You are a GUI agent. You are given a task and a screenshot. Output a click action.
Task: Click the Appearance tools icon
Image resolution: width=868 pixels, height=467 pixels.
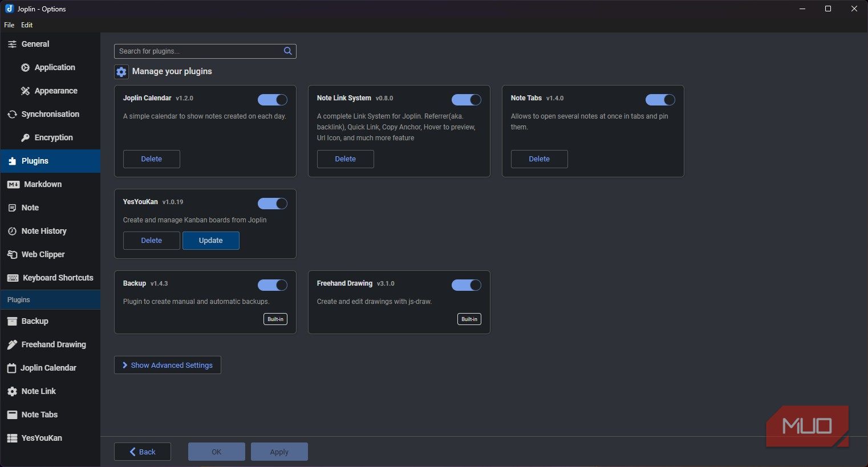[x=25, y=91]
